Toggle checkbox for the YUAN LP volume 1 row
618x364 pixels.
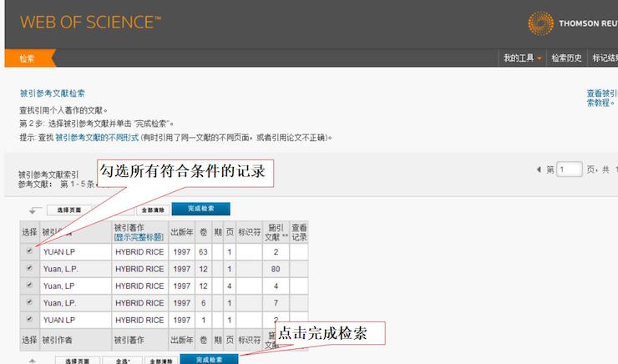[29, 319]
